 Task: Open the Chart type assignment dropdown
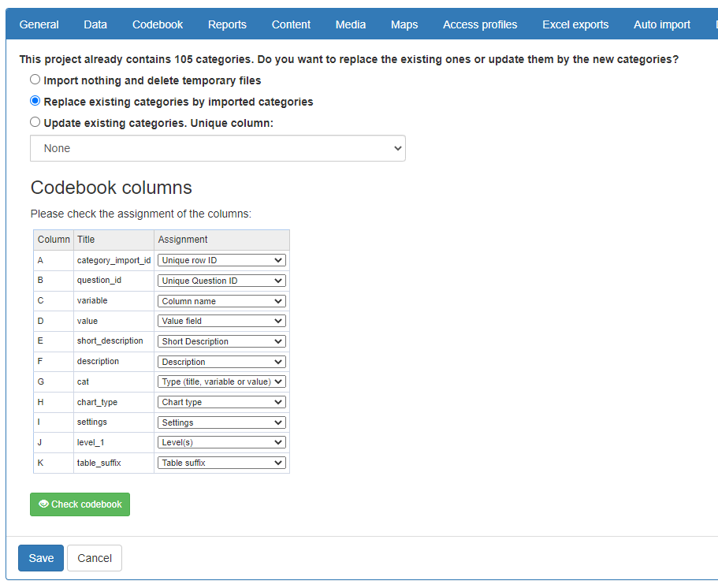[x=221, y=402]
